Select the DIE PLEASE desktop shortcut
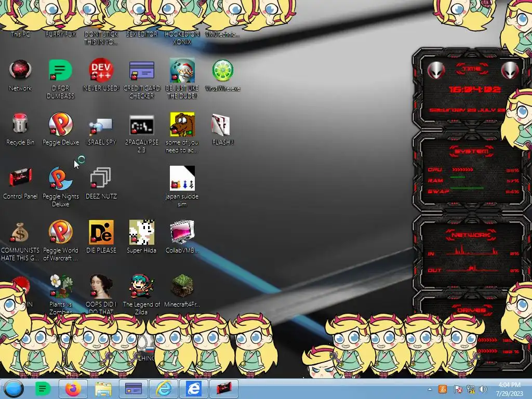This screenshot has width=532, height=399. 101,237
